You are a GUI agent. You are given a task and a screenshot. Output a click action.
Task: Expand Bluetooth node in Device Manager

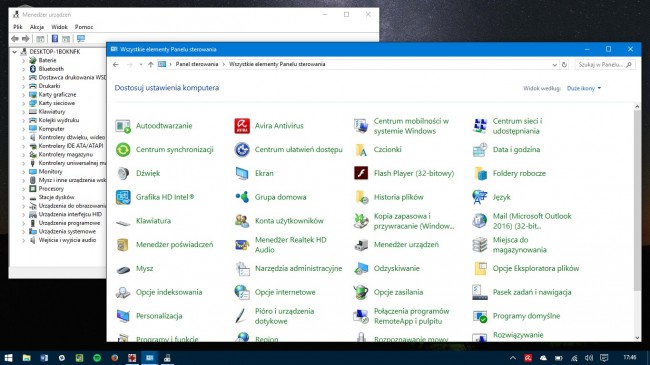tap(24, 69)
